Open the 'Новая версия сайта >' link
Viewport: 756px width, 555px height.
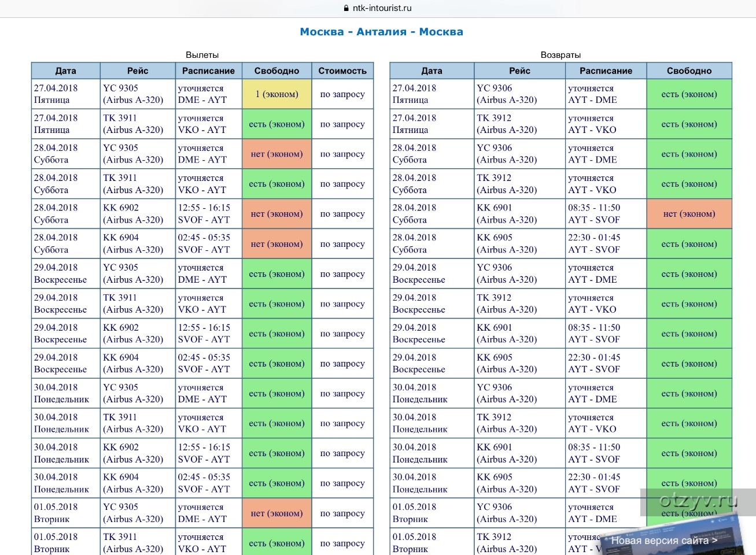point(664,541)
